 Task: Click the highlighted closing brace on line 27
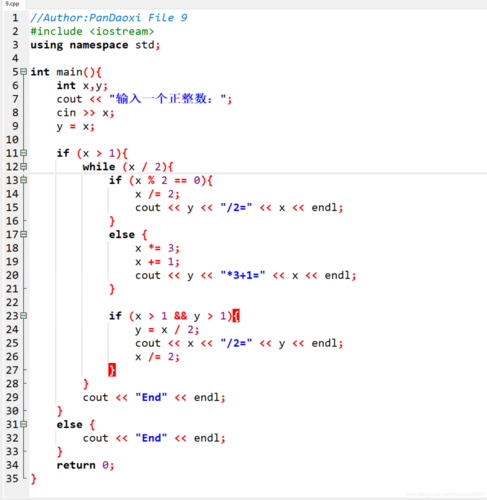click(112, 370)
